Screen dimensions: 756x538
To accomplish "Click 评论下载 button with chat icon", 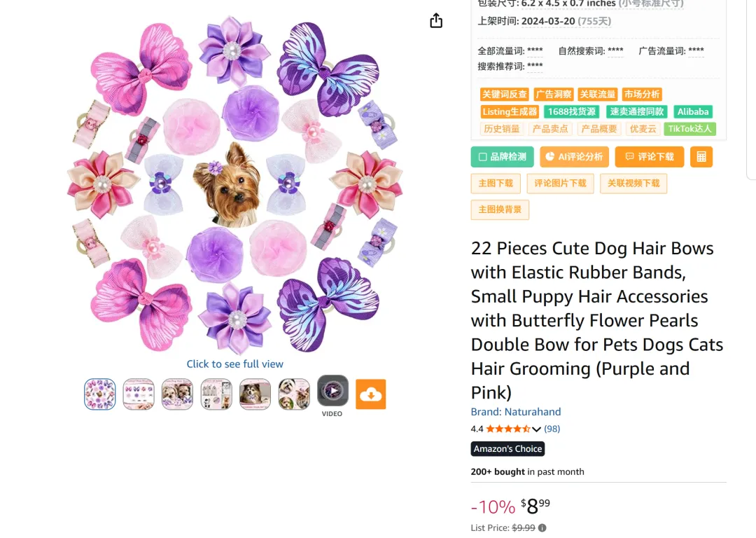I will (649, 157).
